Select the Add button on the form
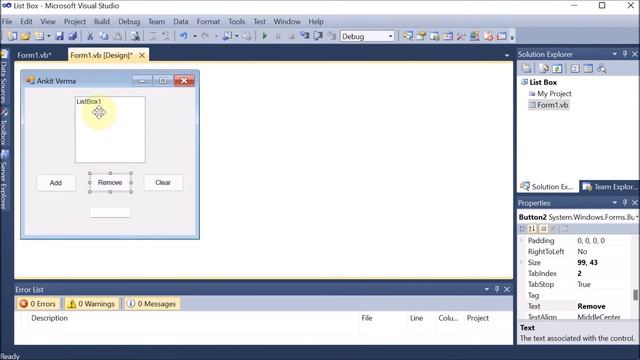640x360 pixels. coord(56,182)
